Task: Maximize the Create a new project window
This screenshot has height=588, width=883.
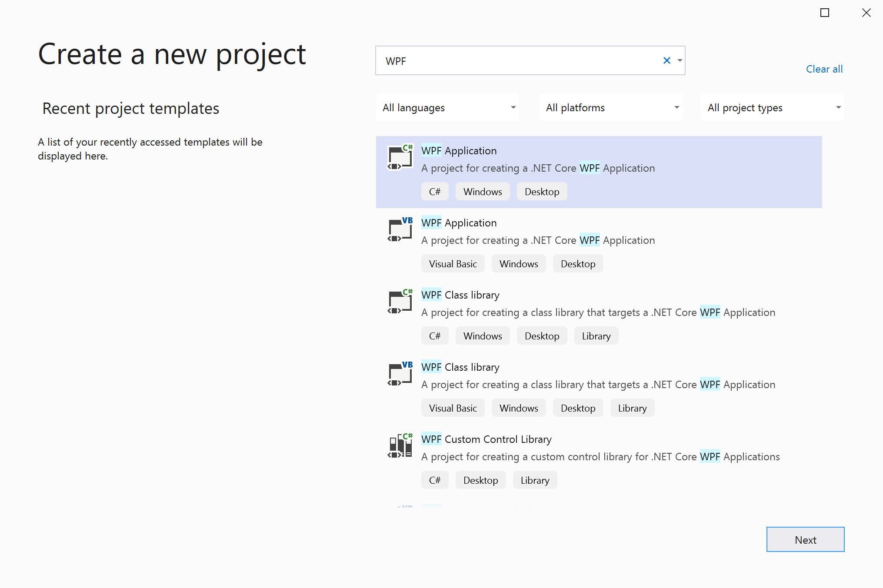Action: [825, 13]
